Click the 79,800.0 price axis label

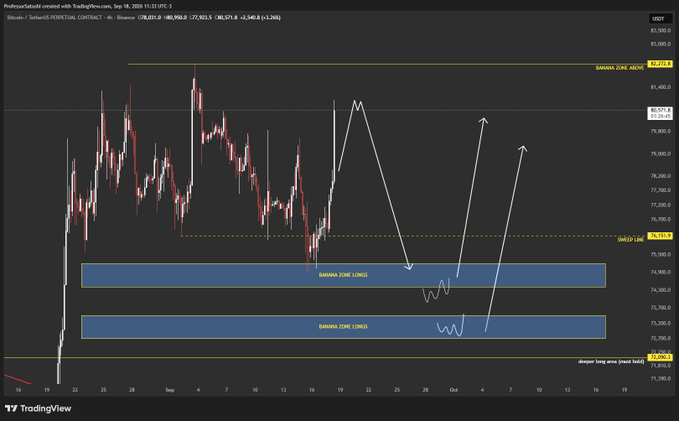(660, 131)
